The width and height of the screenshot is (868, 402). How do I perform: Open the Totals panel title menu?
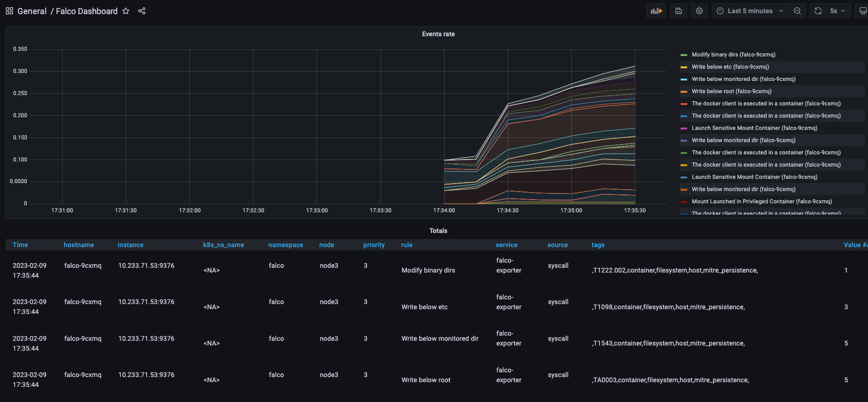pos(438,231)
